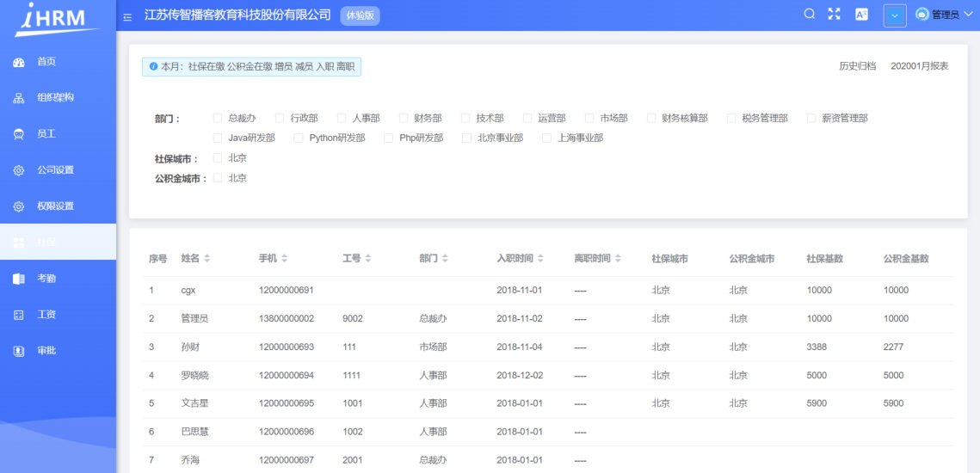The width and height of the screenshot is (980, 473).
Task: Click the 公积金基数 value 2277
Action: (x=894, y=347)
